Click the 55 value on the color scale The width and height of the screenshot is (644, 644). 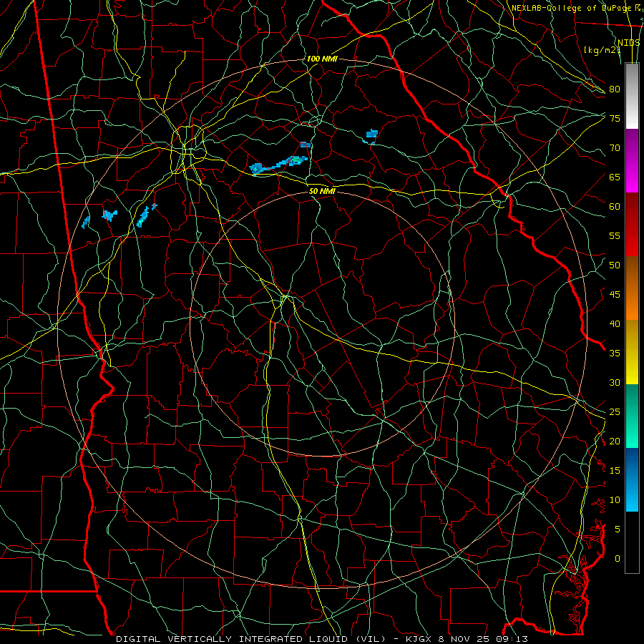(x=615, y=235)
